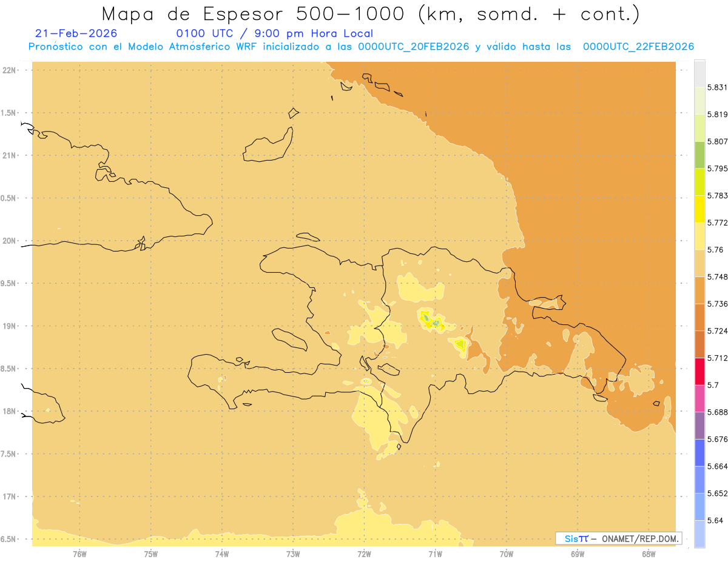Click the latitude label '21N'
728x562 pixels.
click(x=10, y=156)
